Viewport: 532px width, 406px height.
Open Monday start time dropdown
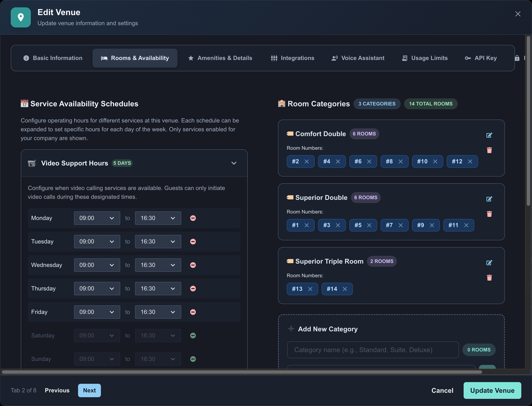97,218
